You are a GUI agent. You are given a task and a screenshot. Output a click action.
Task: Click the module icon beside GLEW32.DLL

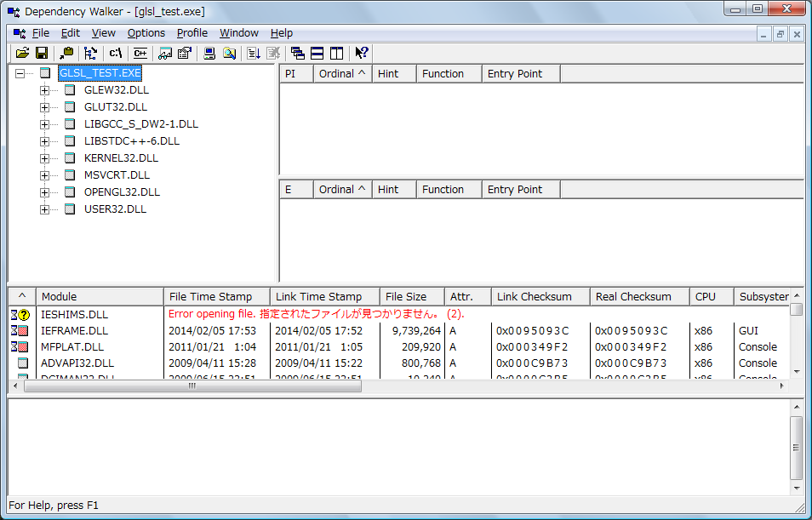tap(70, 90)
